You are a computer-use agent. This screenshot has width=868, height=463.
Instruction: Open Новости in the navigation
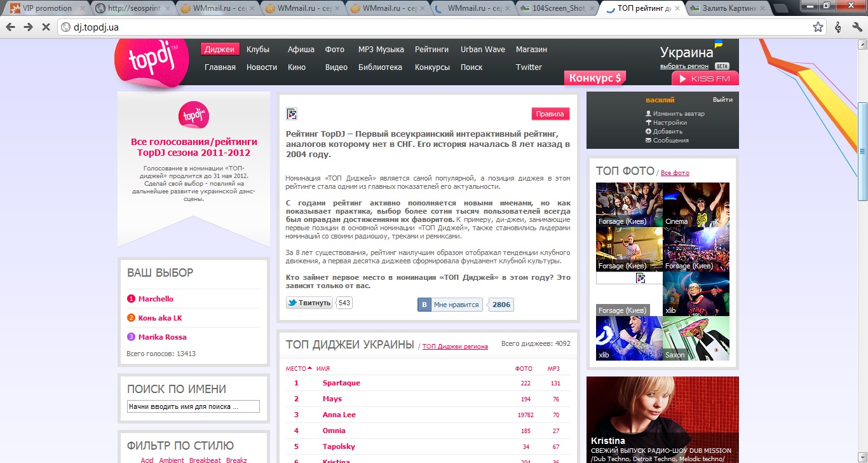(262, 67)
